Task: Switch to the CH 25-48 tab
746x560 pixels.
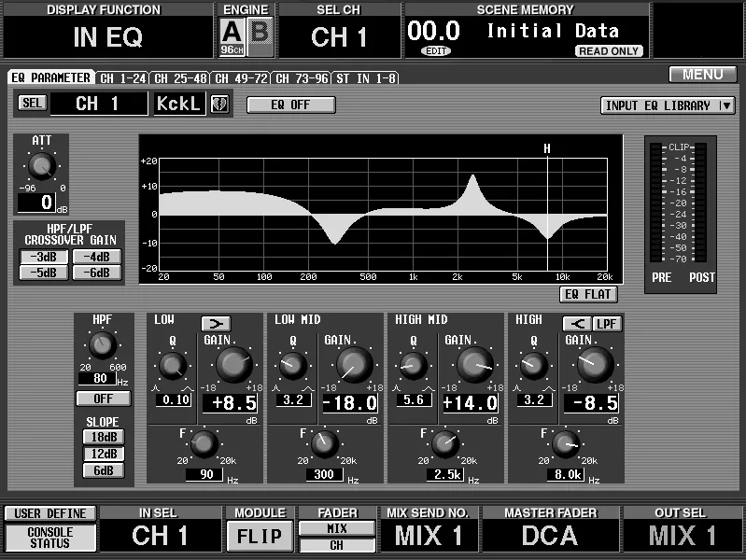Action: pos(181,78)
